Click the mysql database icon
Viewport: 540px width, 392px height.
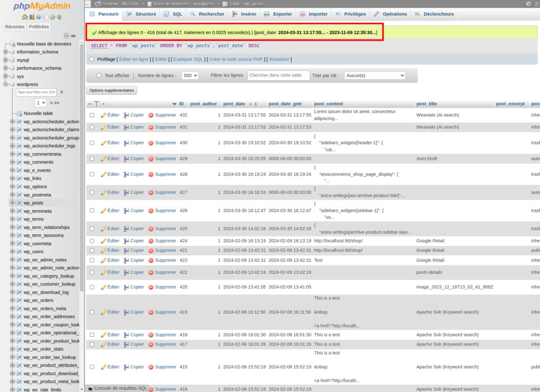tap(13, 60)
